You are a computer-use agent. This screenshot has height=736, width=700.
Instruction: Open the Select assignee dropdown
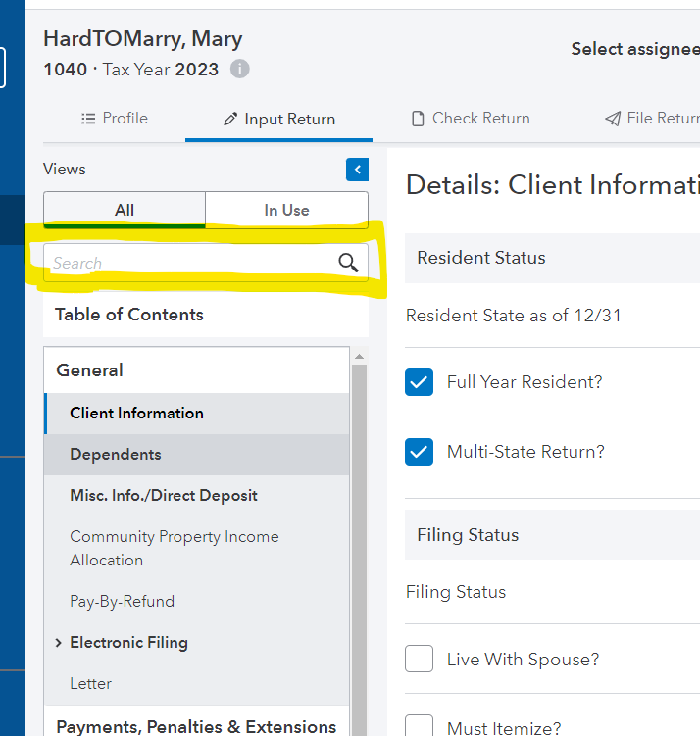[x=634, y=49]
